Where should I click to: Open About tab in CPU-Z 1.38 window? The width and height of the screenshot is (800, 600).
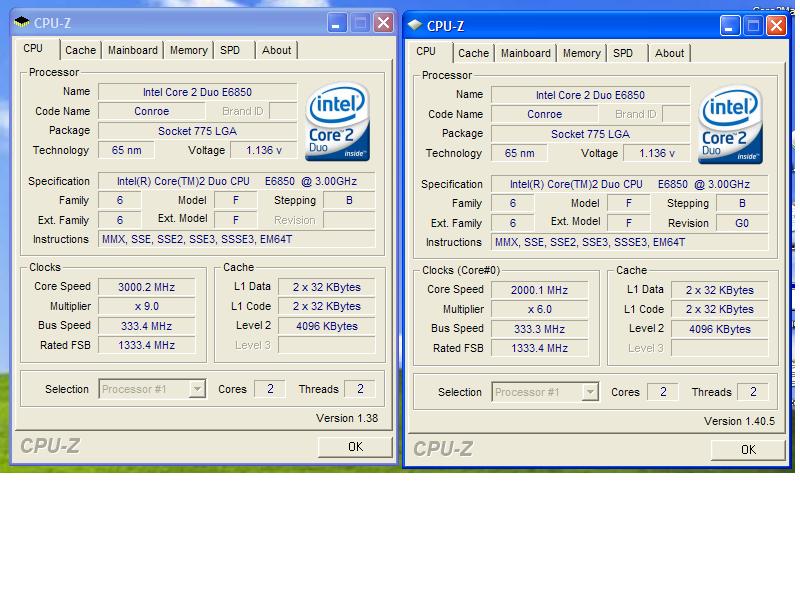point(276,50)
